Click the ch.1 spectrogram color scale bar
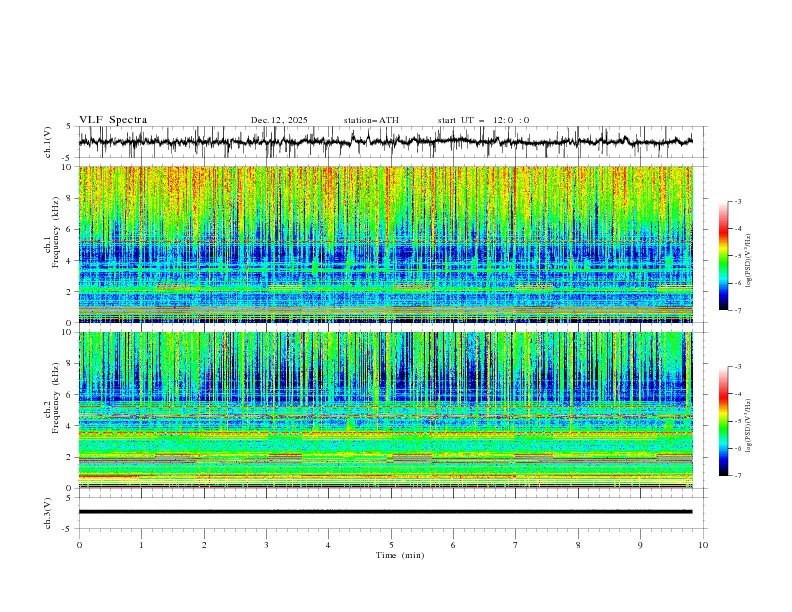This screenshot has width=792, height=612. (x=723, y=256)
